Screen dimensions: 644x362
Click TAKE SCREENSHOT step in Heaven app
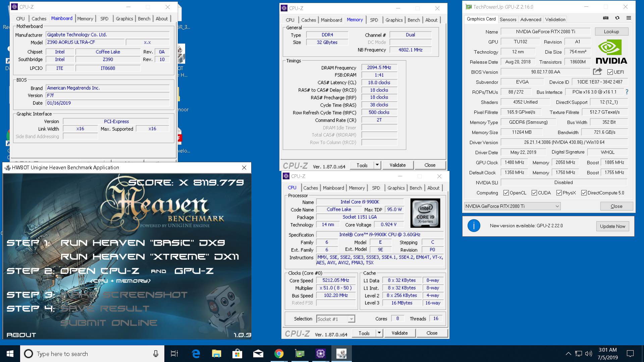click(123, 295)
